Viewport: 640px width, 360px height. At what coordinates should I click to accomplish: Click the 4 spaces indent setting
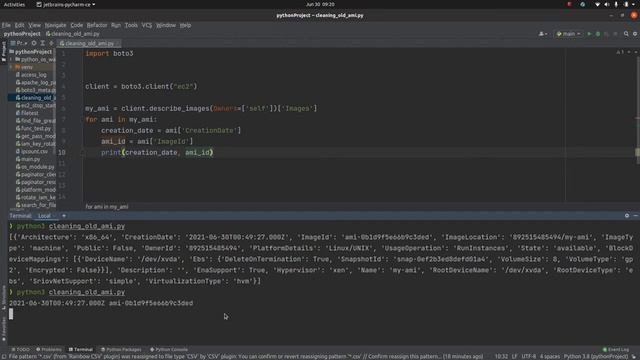point(550,356)
